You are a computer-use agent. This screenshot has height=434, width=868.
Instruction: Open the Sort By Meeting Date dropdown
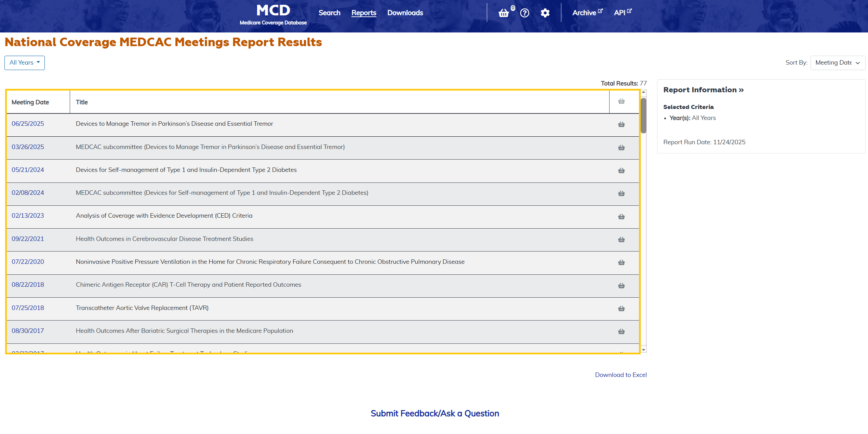point(837,63)
